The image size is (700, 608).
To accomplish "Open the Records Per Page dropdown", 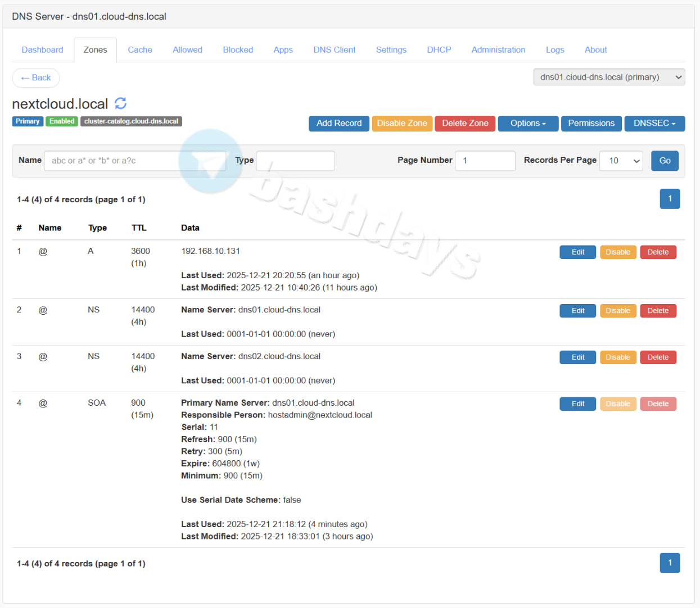I will 621,161.
